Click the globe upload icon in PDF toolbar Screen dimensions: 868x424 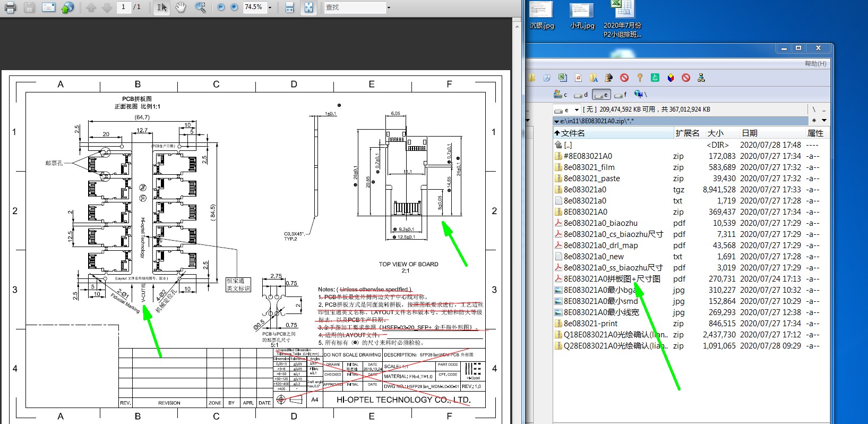pyautogui.click(x=67, y=7)
